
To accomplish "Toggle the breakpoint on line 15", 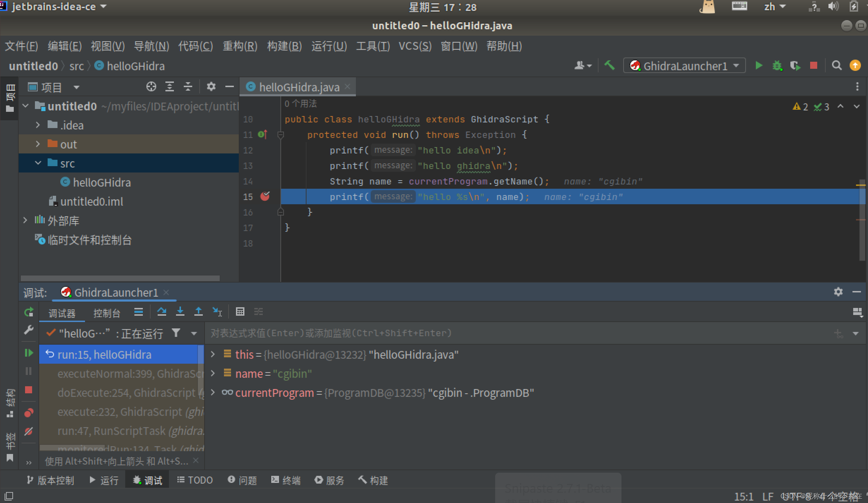I will (265, 196).
